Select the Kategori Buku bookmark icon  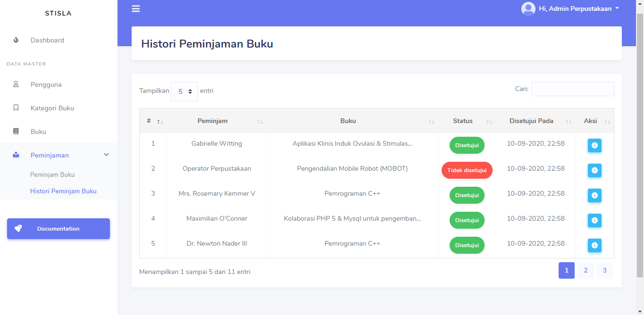tap(16, 108)
